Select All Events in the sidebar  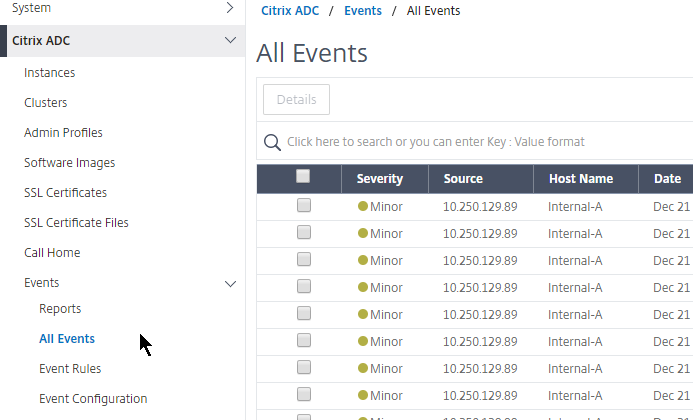click(67, 339)
